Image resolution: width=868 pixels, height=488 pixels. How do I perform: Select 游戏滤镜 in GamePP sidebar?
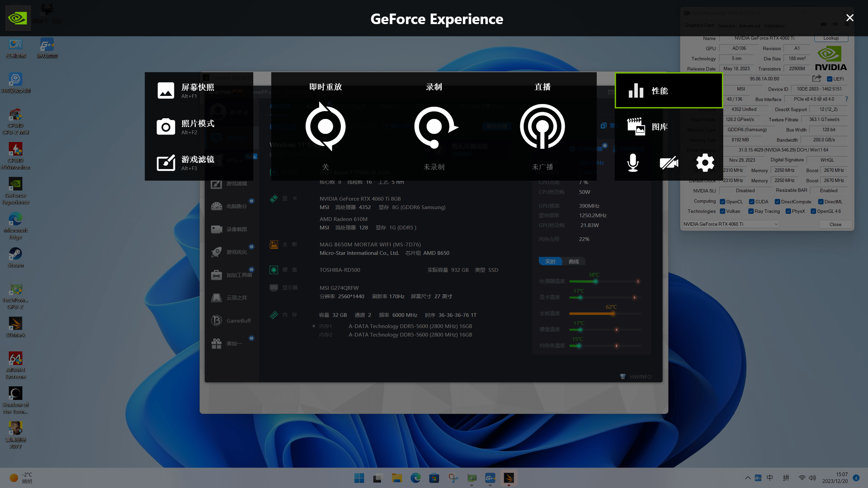pyautogui.click(x=232, y=183)
